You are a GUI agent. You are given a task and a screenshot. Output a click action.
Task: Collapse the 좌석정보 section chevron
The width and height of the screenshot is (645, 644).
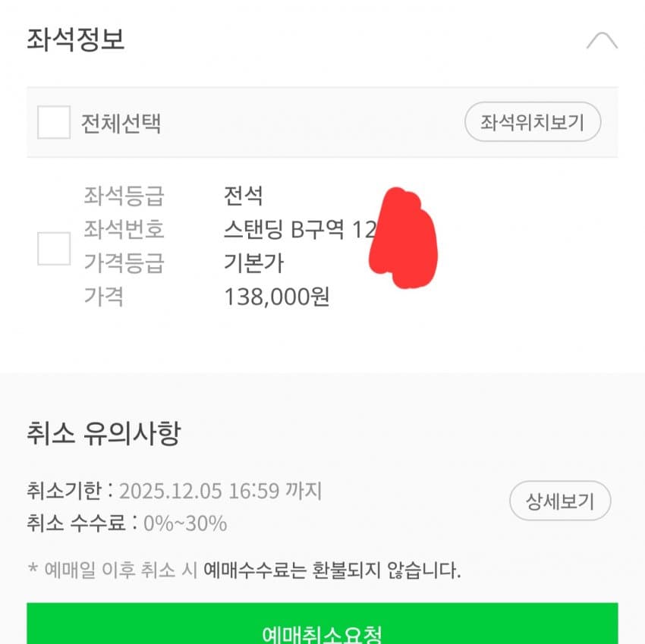602,40
